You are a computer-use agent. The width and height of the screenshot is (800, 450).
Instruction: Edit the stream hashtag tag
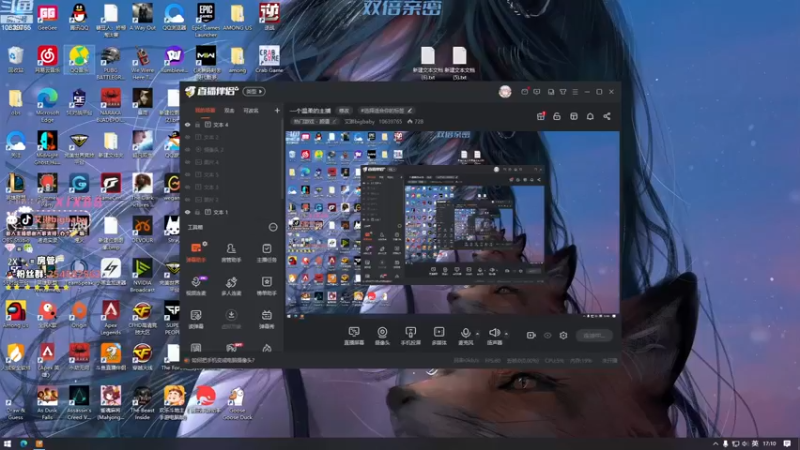pyautogui.click(x=386, y=110)
